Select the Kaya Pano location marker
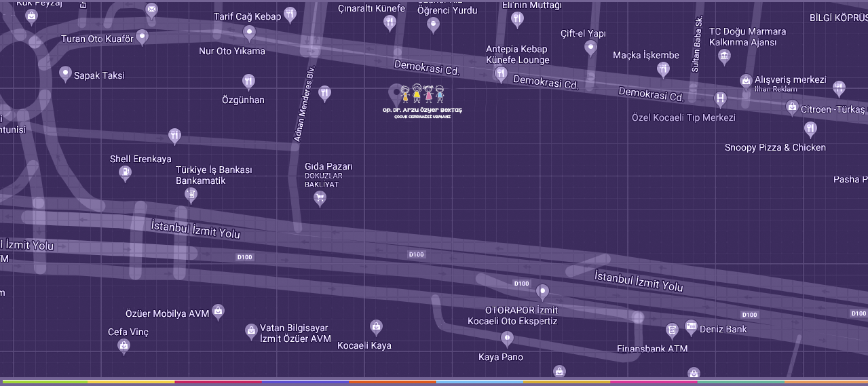Viewport: 868px width, 386px height. (507, 339)
